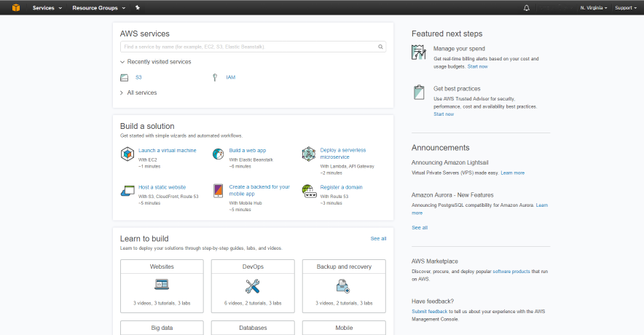644x335 pixels.
Task: Click Launch a virtual machine link
Action: point(167,151)
